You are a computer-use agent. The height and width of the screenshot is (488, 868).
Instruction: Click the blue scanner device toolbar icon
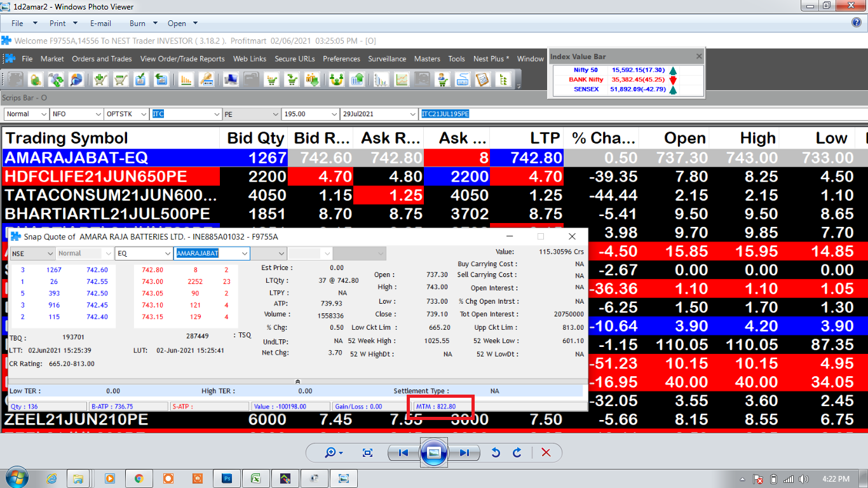(x=461, y=79)
